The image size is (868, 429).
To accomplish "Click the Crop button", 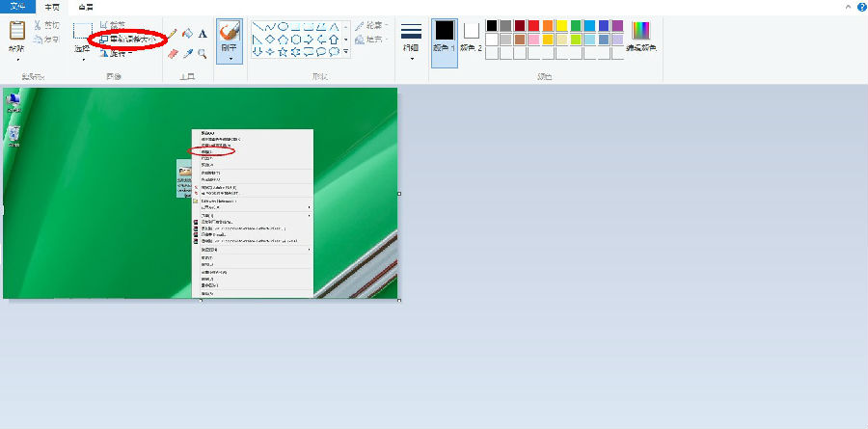I will point(112,25).
